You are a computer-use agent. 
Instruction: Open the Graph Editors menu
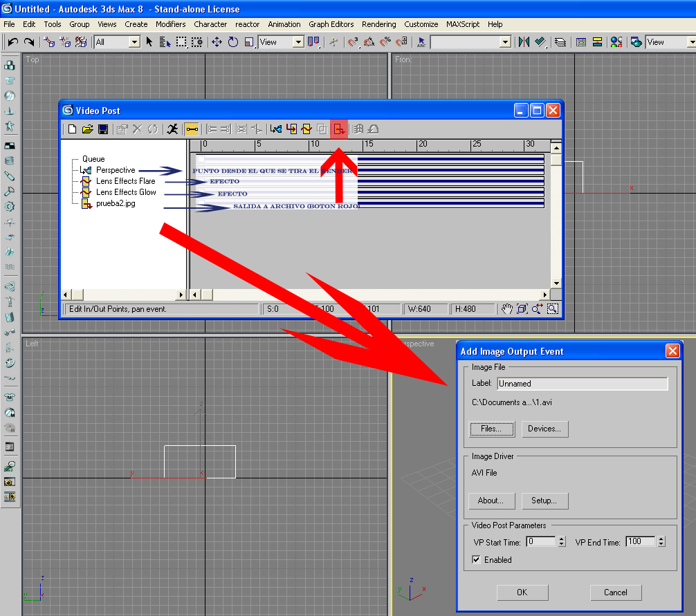pos(331,24)
